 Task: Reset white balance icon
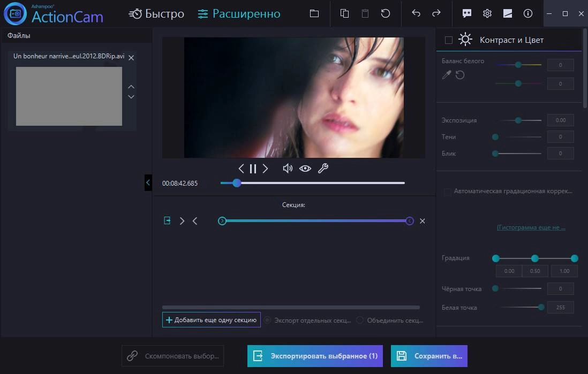tap(460, 75)
